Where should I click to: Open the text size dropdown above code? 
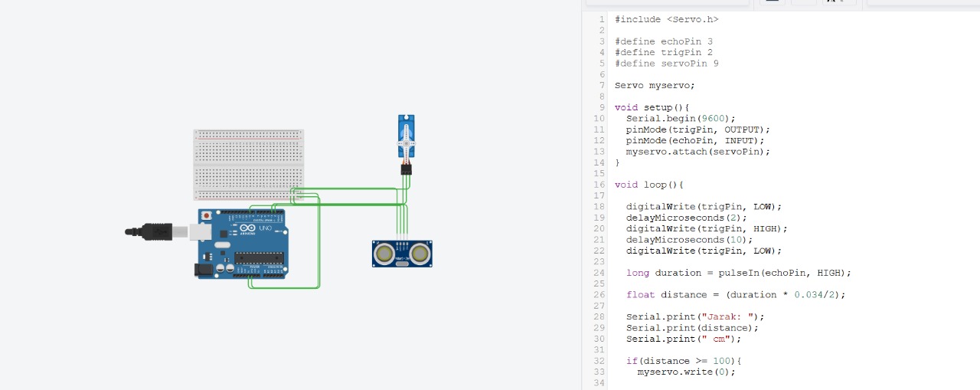[839, 2]
